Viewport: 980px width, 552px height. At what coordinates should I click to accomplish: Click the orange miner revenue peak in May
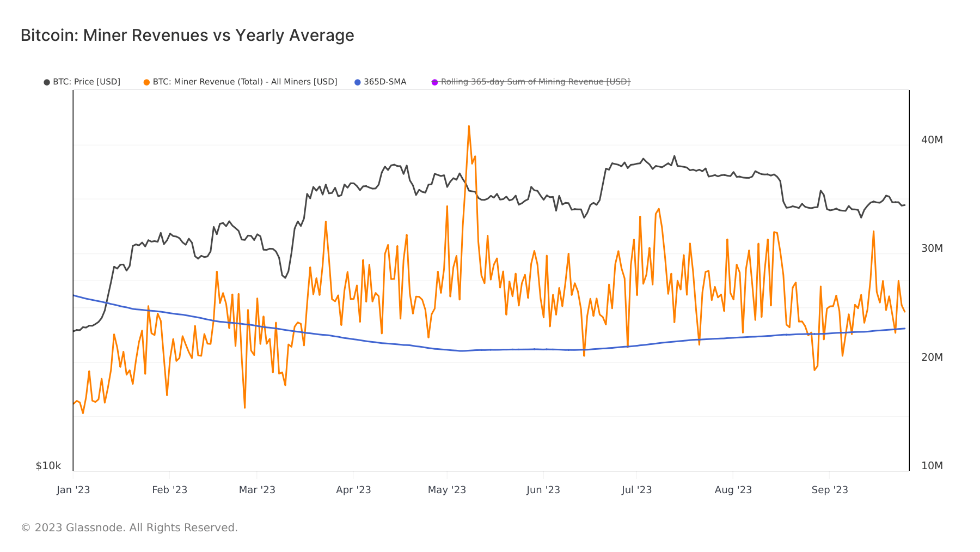tap(469, 126)
